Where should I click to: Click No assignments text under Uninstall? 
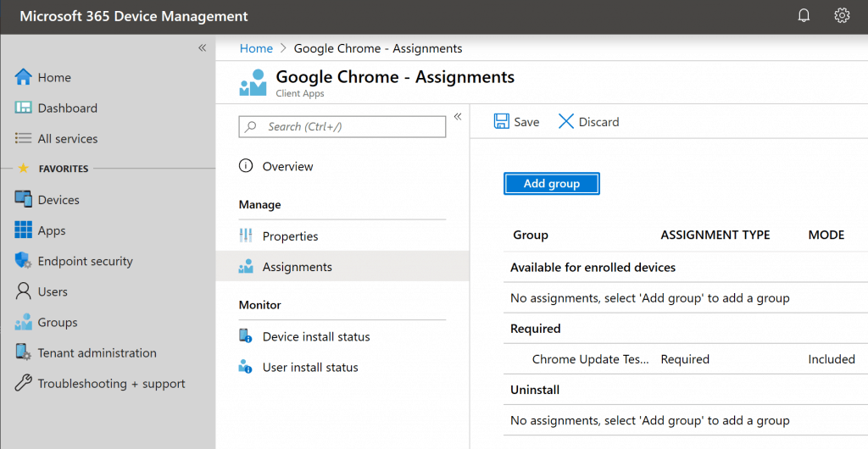tap(650, 421)
